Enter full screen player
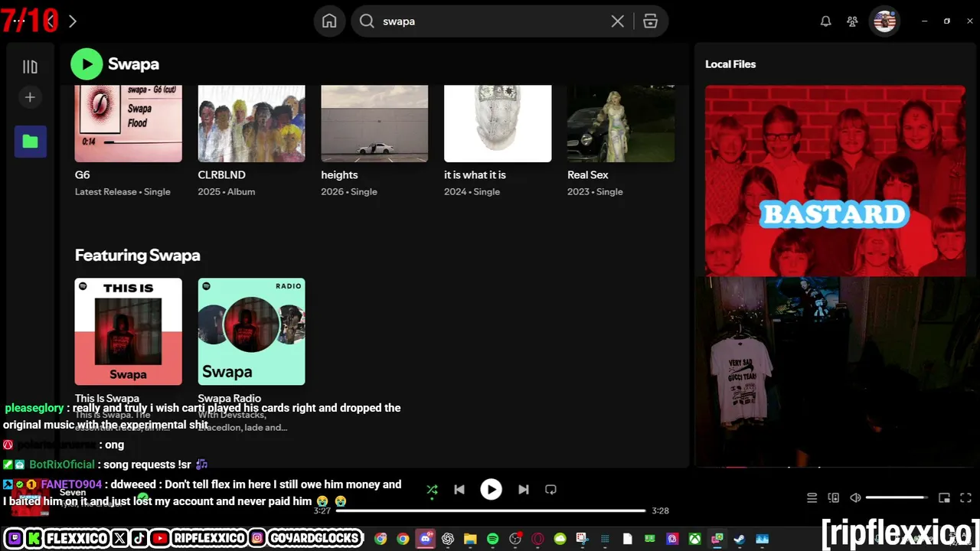The width and height of the screenshot is (980, 551). (965, 497)
